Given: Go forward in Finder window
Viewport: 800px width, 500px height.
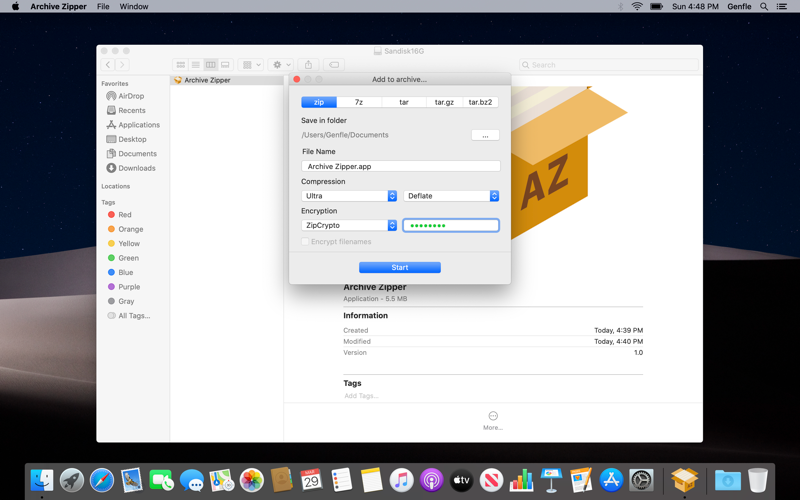Looking at the screenshot, I should coord(122,65).
